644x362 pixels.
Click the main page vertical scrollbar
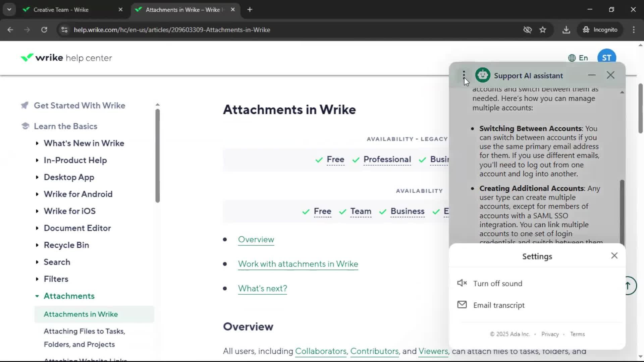pos(640,108)
